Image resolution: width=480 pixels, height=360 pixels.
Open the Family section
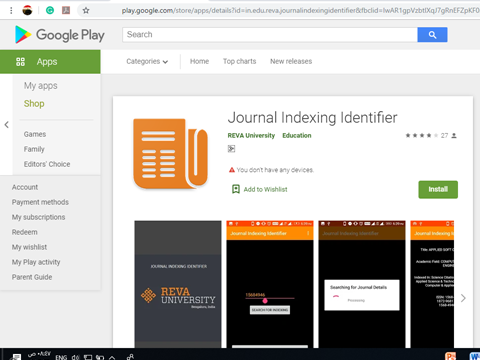click(34, 149)
